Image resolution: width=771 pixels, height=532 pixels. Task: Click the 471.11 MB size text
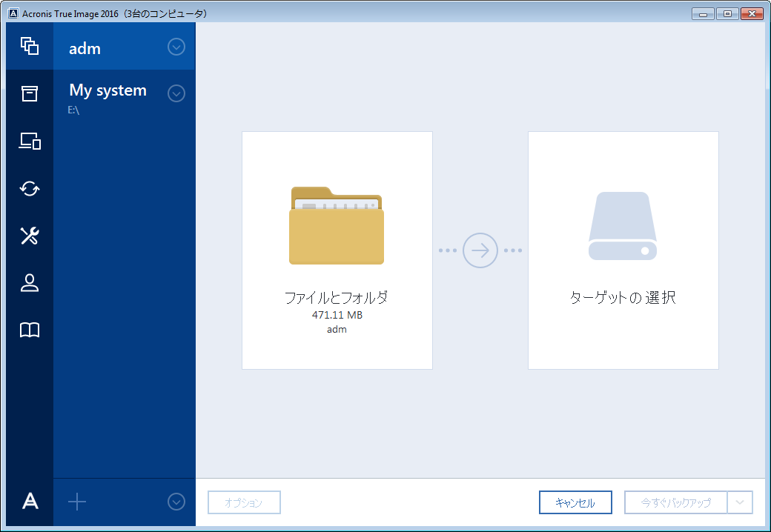(337, 315)
